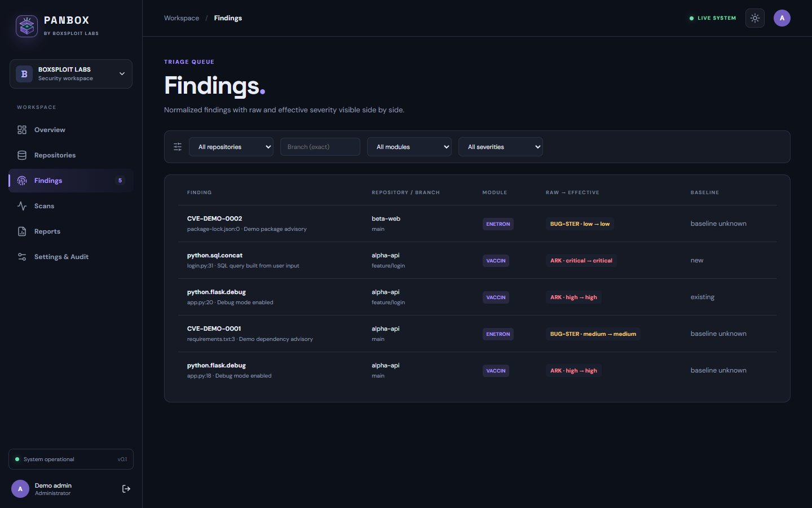Click the filter sliders icon in filter bar

tap(178, 147)
